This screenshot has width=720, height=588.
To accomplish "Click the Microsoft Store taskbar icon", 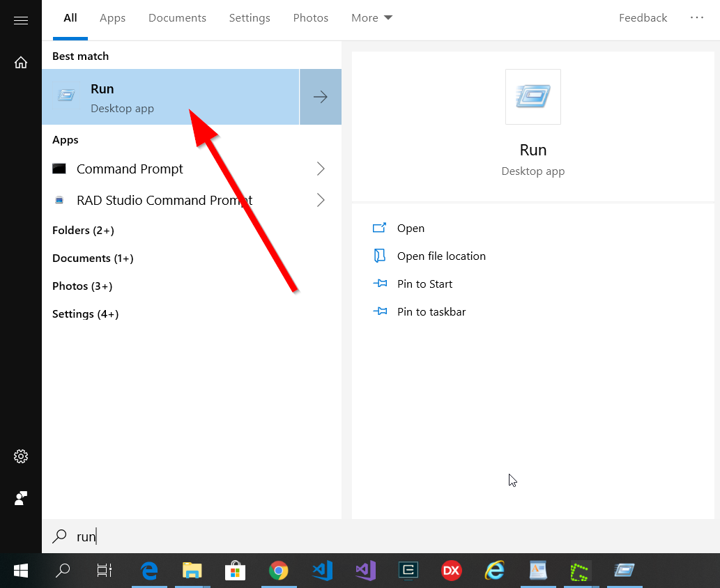I will 235,571.
